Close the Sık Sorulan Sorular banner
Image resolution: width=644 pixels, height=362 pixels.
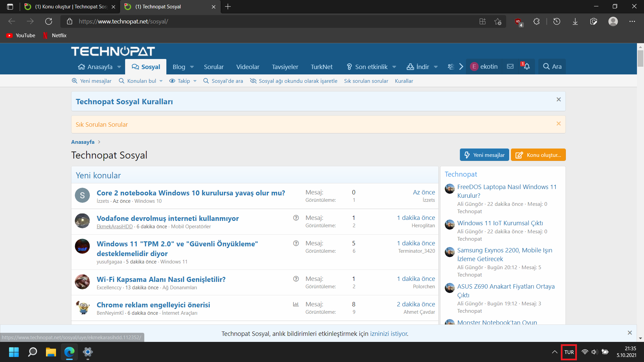(x=558, y=124)
